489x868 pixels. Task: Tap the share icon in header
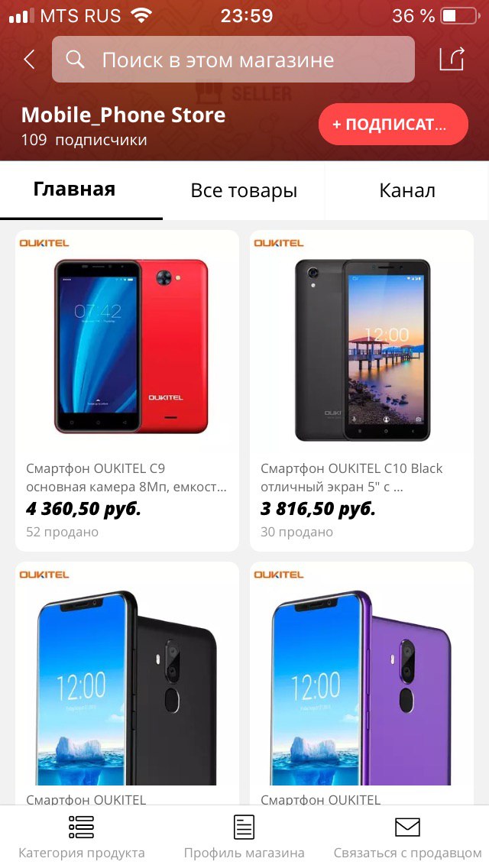coord(452,60)
